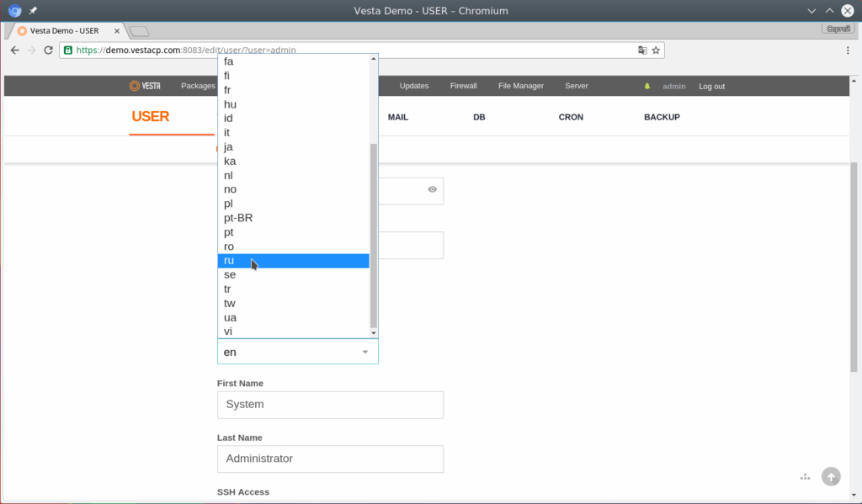
Task: Click the translate page icon
Action: (x=642, y=50)
